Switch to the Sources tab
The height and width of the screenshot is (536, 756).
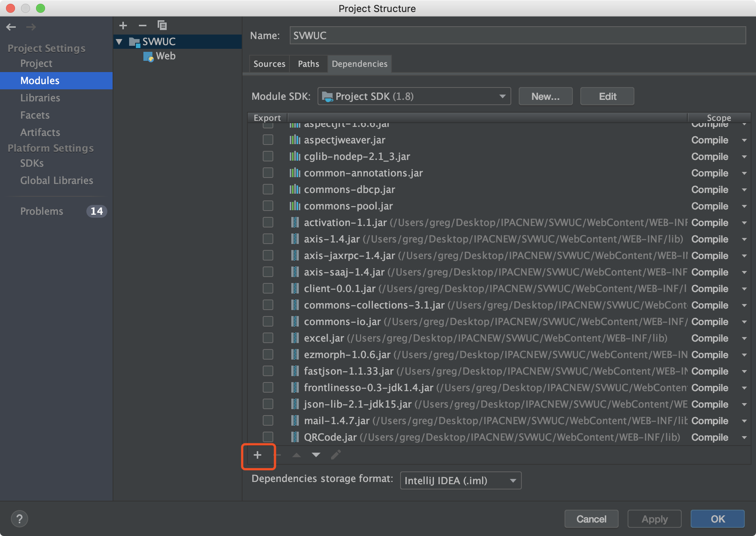click(270, 64)
